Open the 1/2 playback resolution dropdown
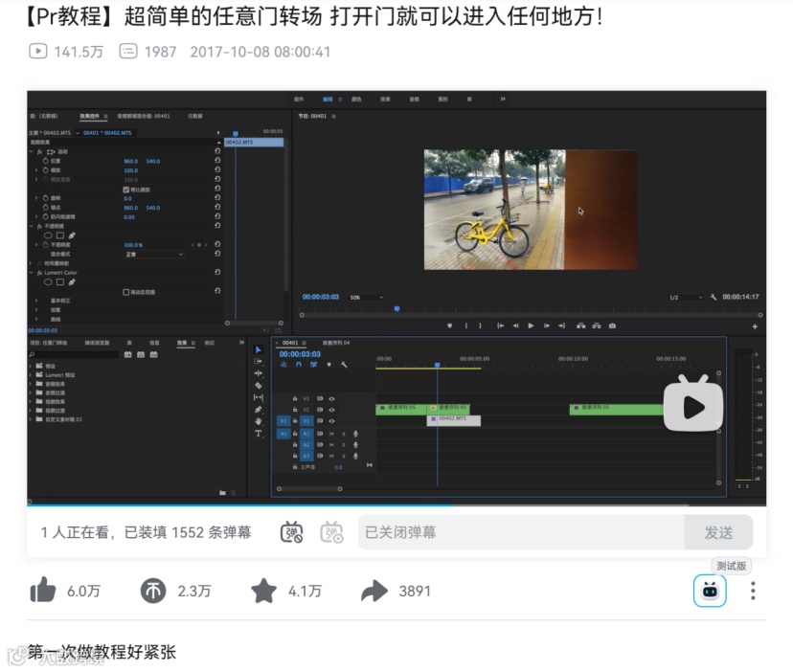Viewport: 793px width, 672px height. tap(686, 298)
